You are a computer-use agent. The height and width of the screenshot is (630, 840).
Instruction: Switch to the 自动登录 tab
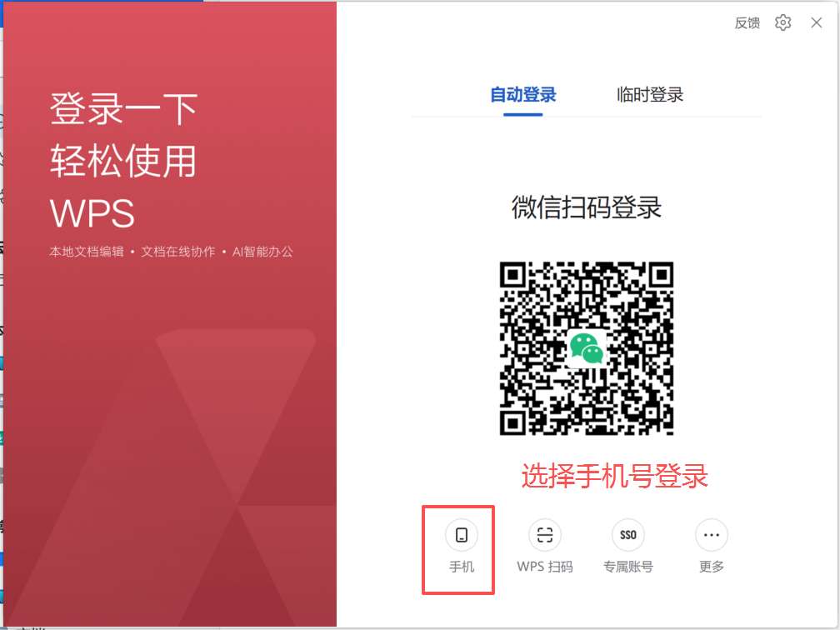[x=522, y=95]
